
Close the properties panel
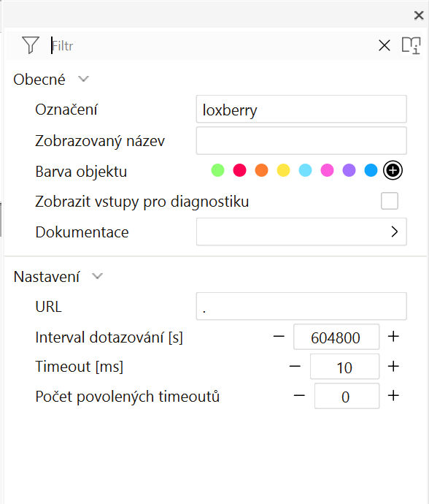click(419, 15)
